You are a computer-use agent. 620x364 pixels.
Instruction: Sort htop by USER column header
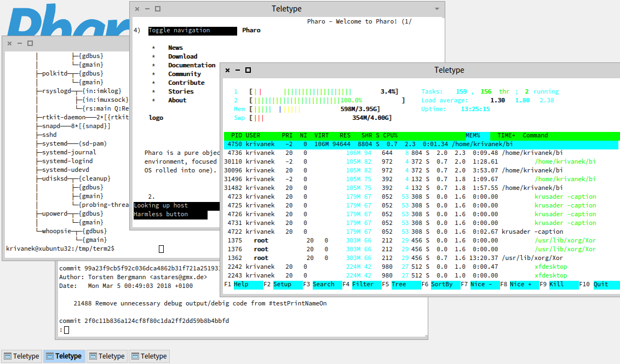[x=253, y=136]
